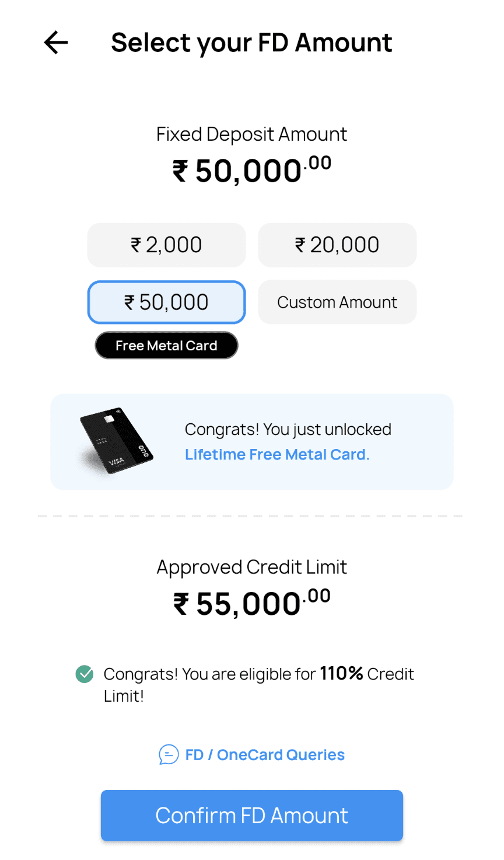504x860 pixels.
Task: Tap the back arrow icon
Action: pyautogui.click(x=56, y=43)
